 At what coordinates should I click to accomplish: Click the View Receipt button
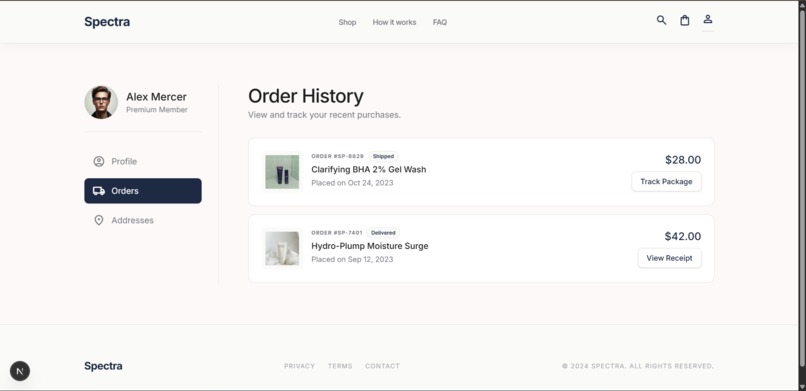(x=669, y=258)
